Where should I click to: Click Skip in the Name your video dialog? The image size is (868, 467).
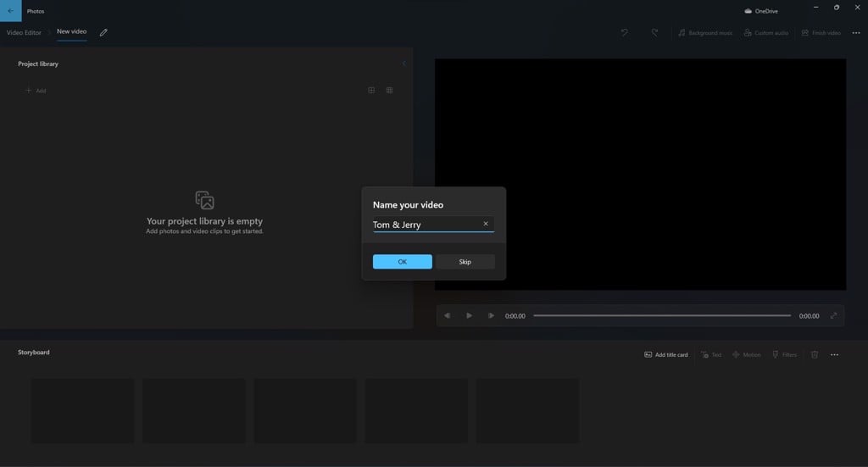tap(465, 262)
